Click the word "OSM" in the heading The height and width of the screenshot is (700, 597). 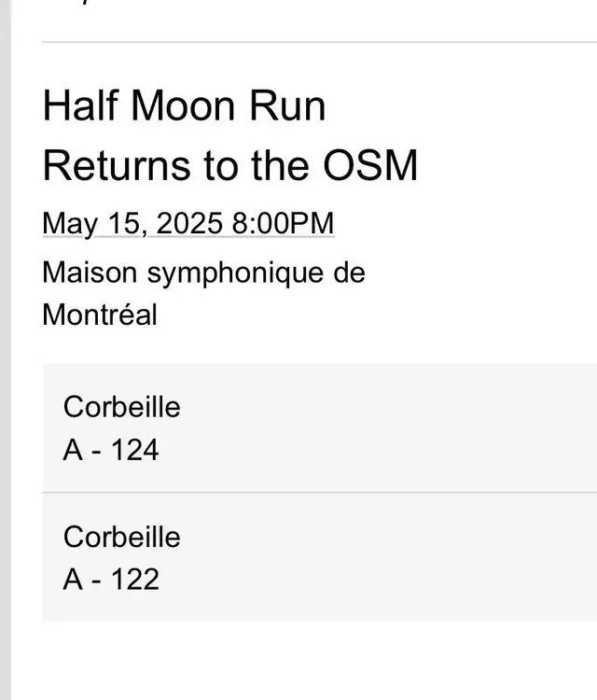370,165
